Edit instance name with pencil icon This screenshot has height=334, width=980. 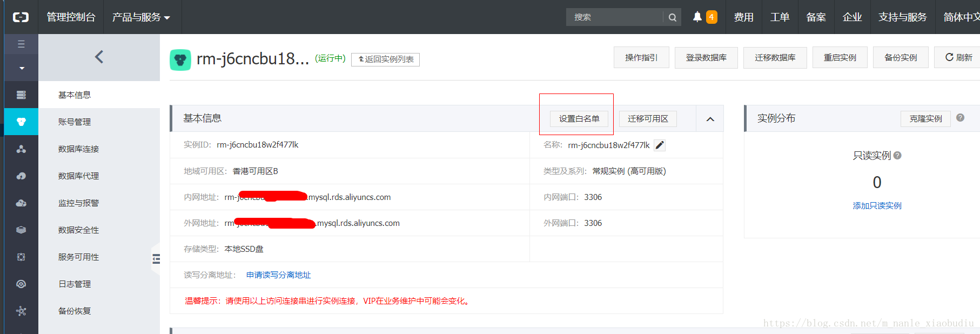tap(660, 145)
